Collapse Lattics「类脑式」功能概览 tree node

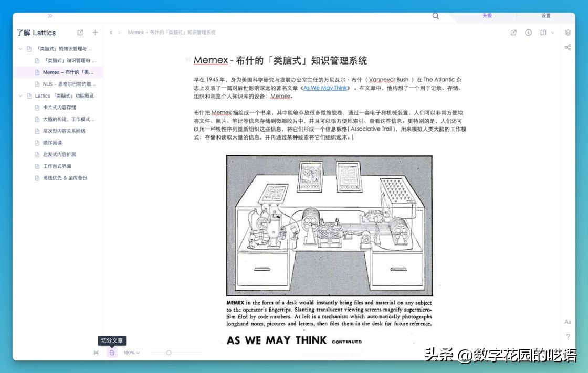coord(20,96)
